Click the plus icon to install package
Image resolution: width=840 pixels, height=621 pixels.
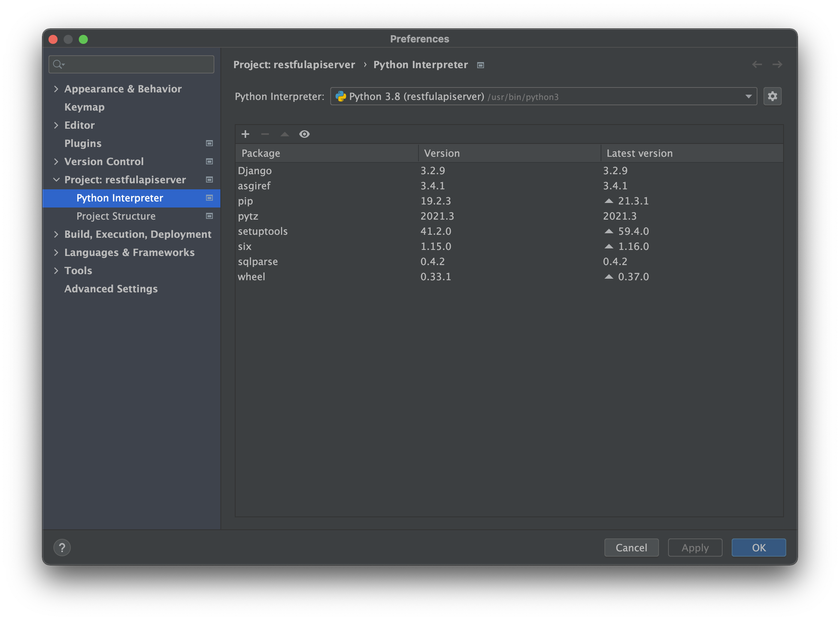(x=245, y=134)
